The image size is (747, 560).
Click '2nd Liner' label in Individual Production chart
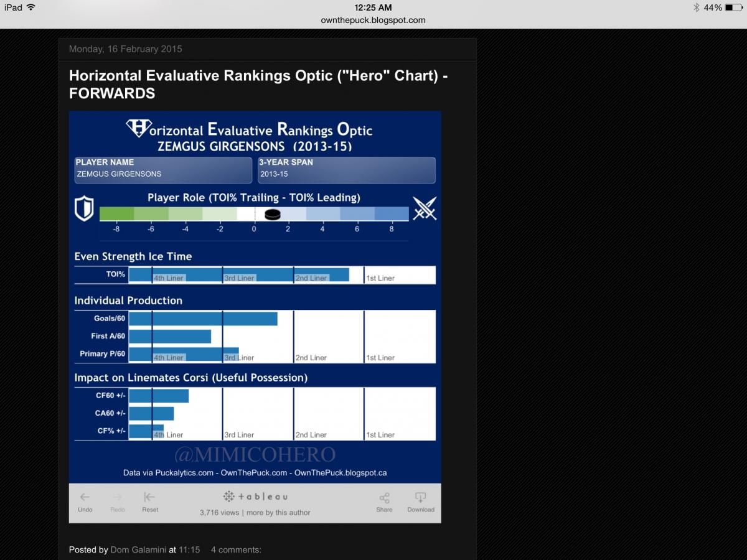pyautogui.click(x=311, y=358)
